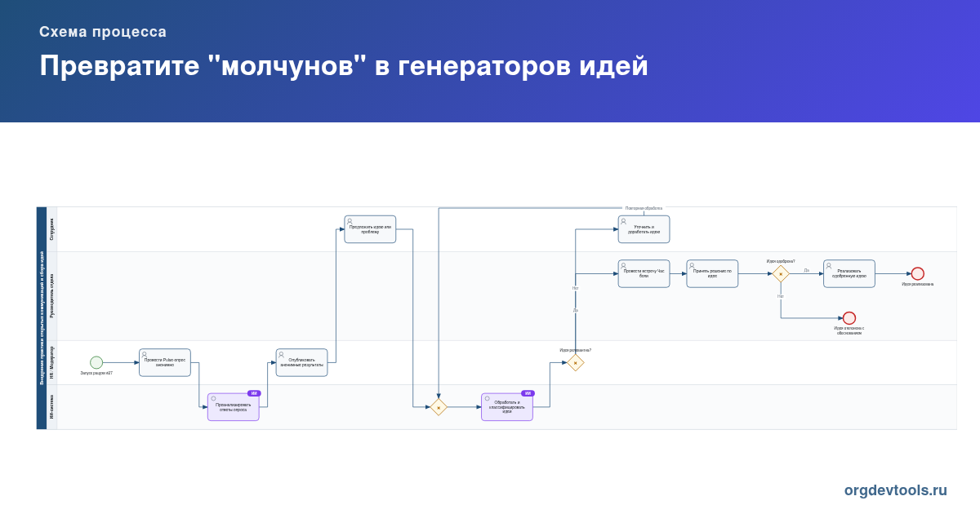Select the 'Опубликовать анонимные результаты' task

(x=301, y=362)
